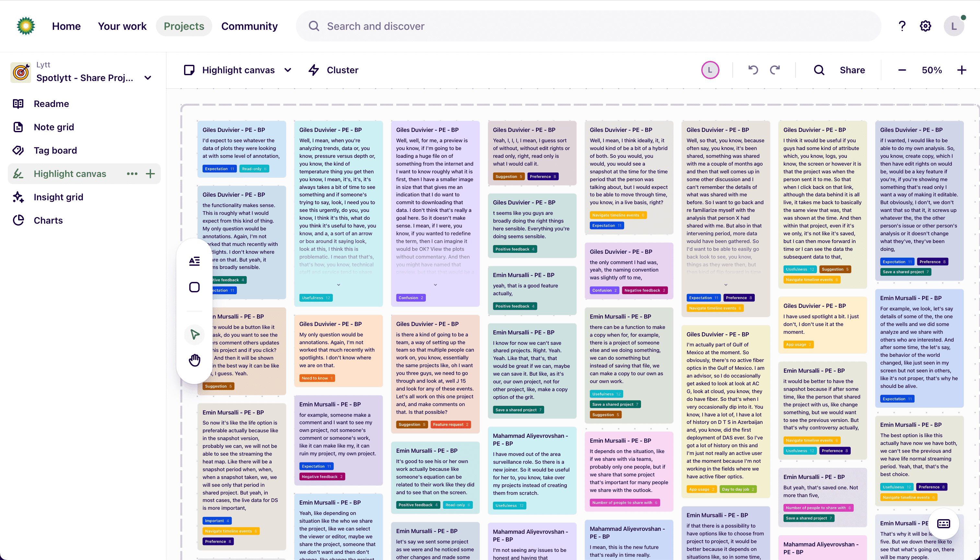Switch to the Community tab
Image resolution: width=980 pixels, height=560 pixels.
pyautogui.click(x=249, y=26)
